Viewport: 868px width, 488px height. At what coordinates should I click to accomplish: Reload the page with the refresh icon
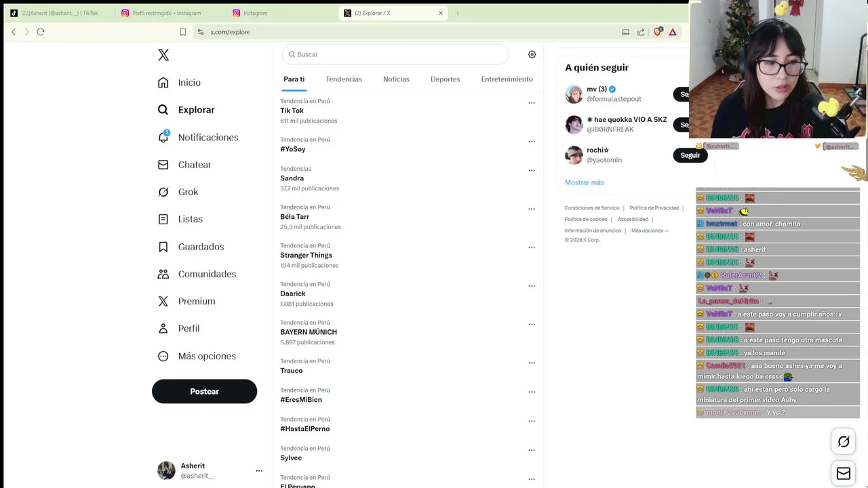[41, 32]
